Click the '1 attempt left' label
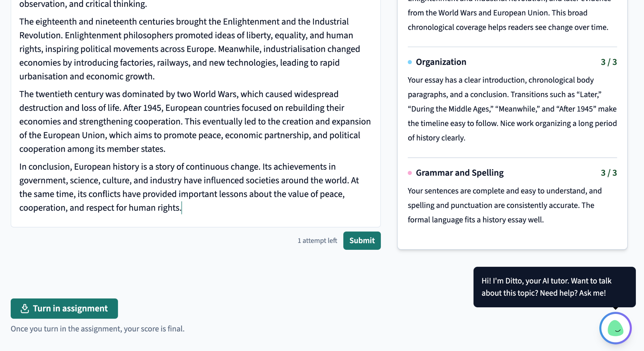Image resolution: width=644 pixels, height=351 pixels. pos(317,241)
